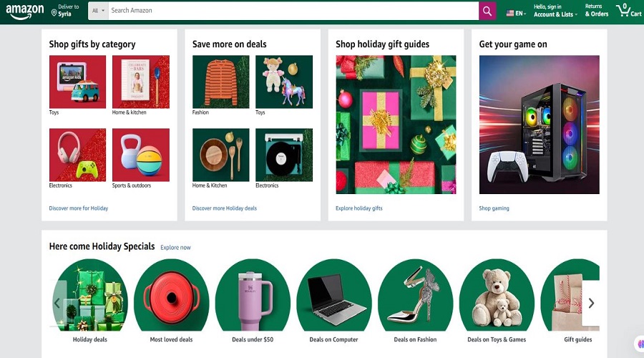Click the Amazon logo
Viewport: 644px width, 358px height.
(24, 11)
